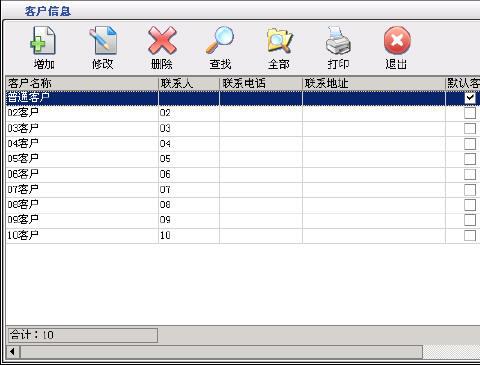
Task: Click contact cell showing 02
Action: tap(189, 113)
